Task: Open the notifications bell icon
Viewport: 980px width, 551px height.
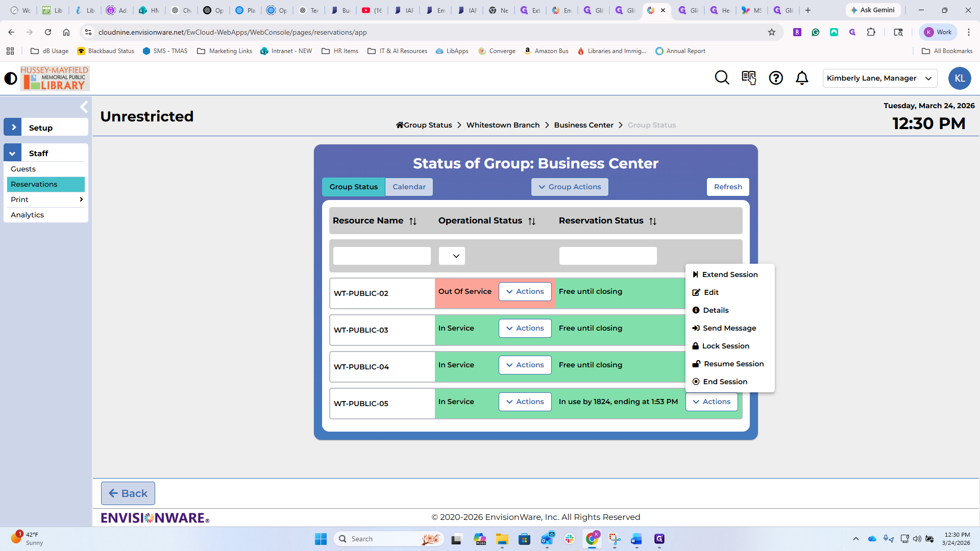Action: 802,78
